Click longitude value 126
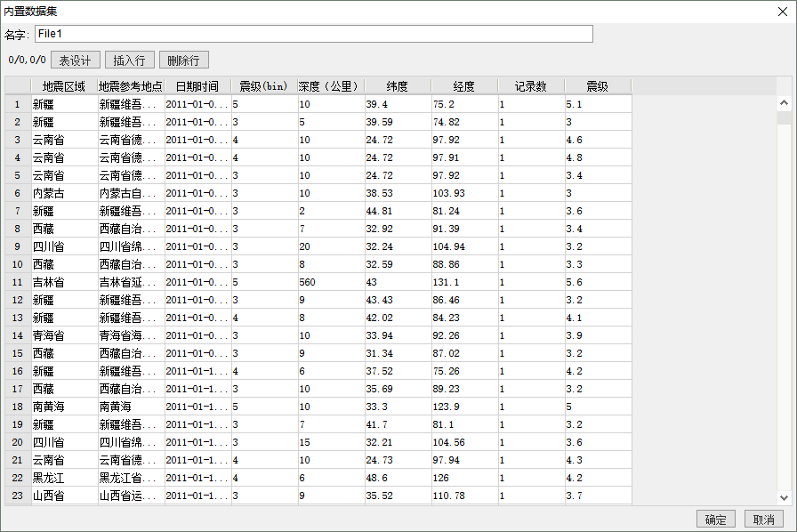Image resolution: width=797 pixels, height=532 pixels. [x=464, y=478]
